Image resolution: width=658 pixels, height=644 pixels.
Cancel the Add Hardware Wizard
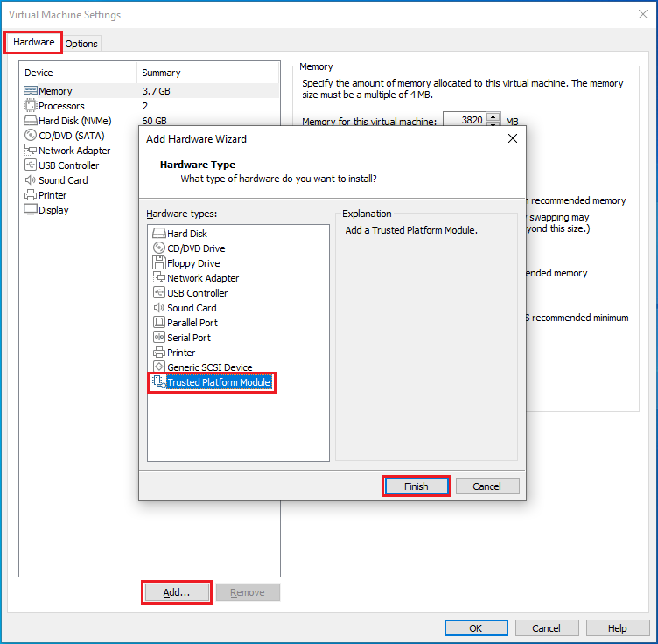pyautogui.click(x=487, y=486)
